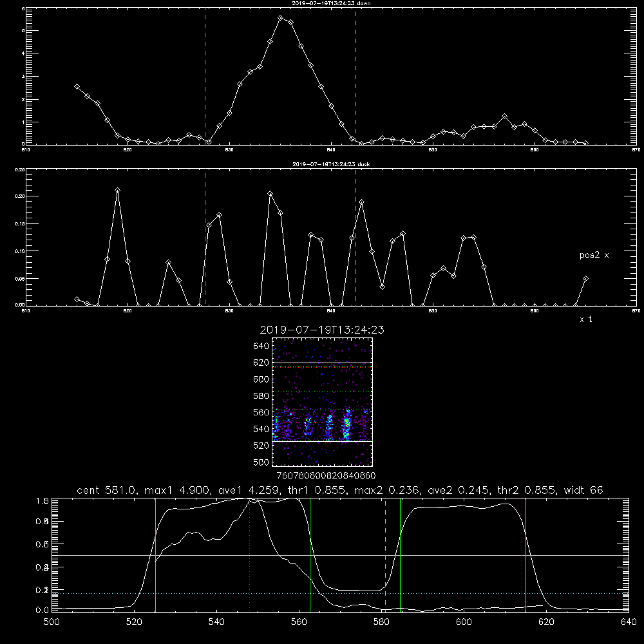This screenshot has width=644, height=644.
Task: Click the "500" x-axis label of bottom plot
Action: tap(52, 622)
